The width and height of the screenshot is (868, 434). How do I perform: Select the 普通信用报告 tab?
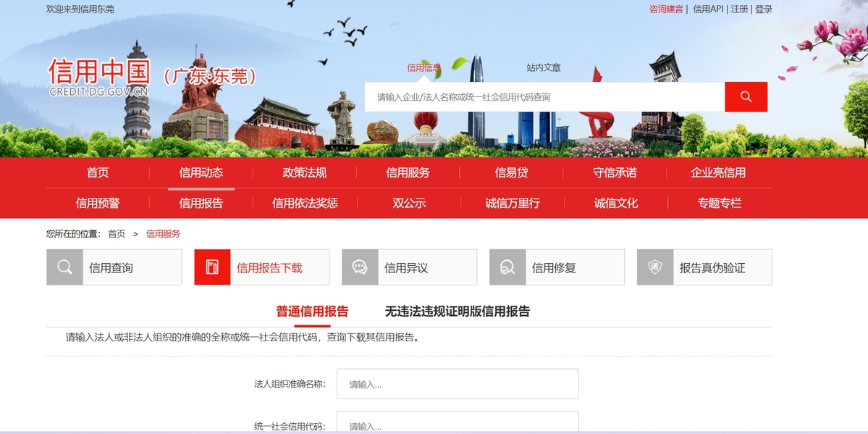(x=312, y=312)
